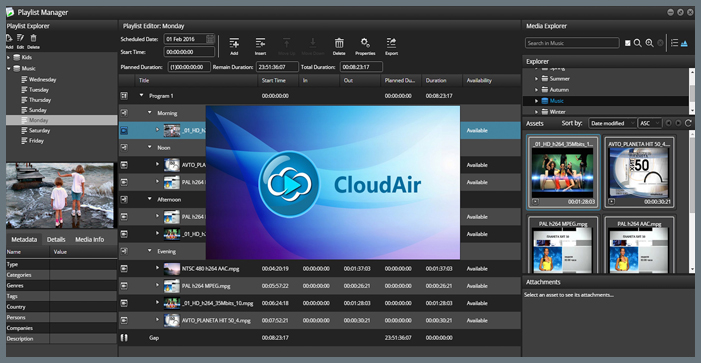Open the ASC sort order dropdown
Viewport: 701px width, 363px height.
tap(650, 123)
